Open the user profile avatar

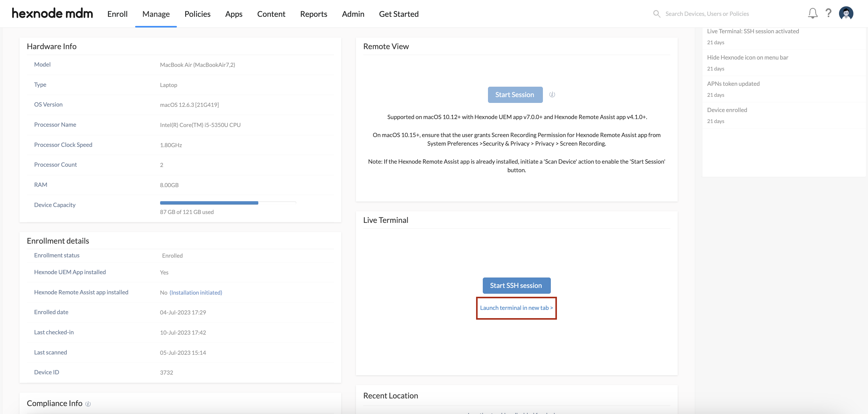click(846, 13)
